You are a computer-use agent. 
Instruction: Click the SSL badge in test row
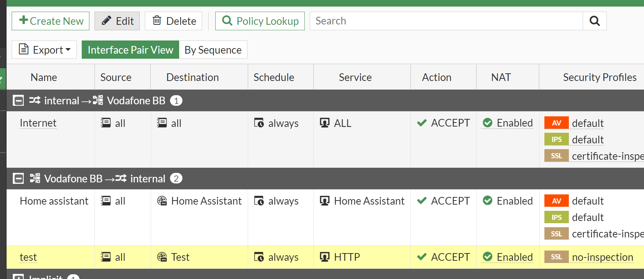tap(556, 257)
